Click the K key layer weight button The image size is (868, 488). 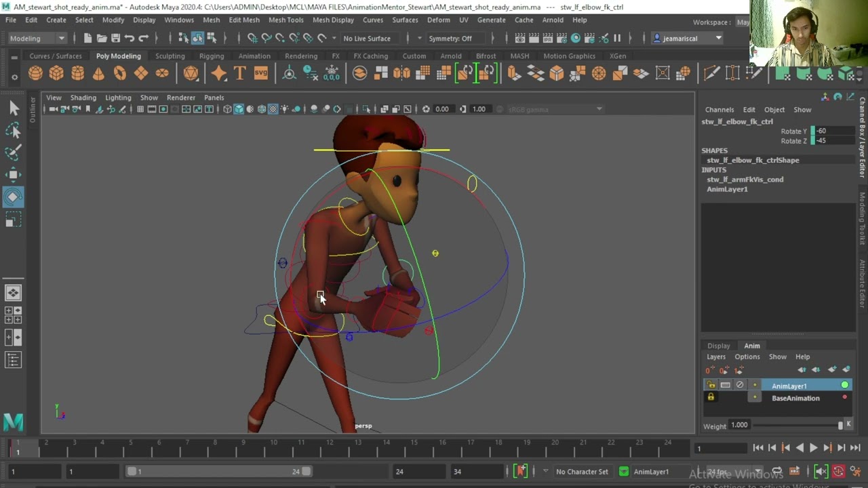click(848, 424)
